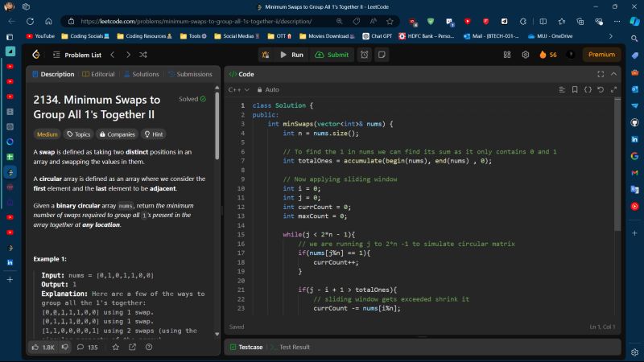
Task: Open the Coding Resources bookmark folder
Action: [145, 36]
